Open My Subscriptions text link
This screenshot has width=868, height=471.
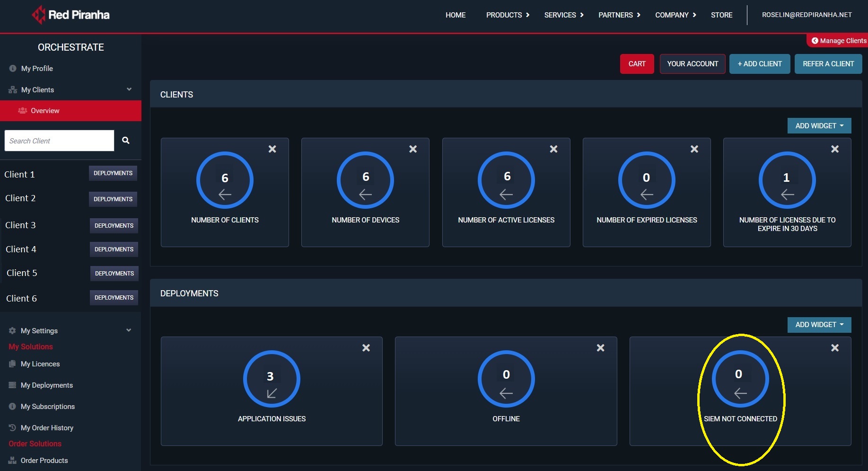(48, 407)
